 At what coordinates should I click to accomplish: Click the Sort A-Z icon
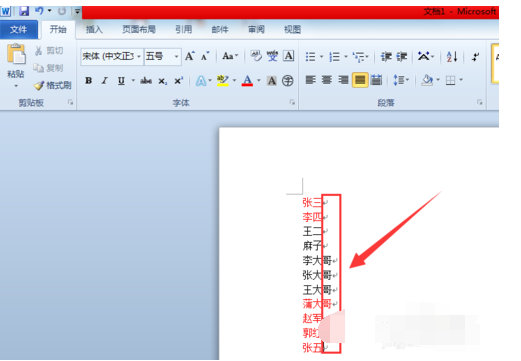coord(452,57)
